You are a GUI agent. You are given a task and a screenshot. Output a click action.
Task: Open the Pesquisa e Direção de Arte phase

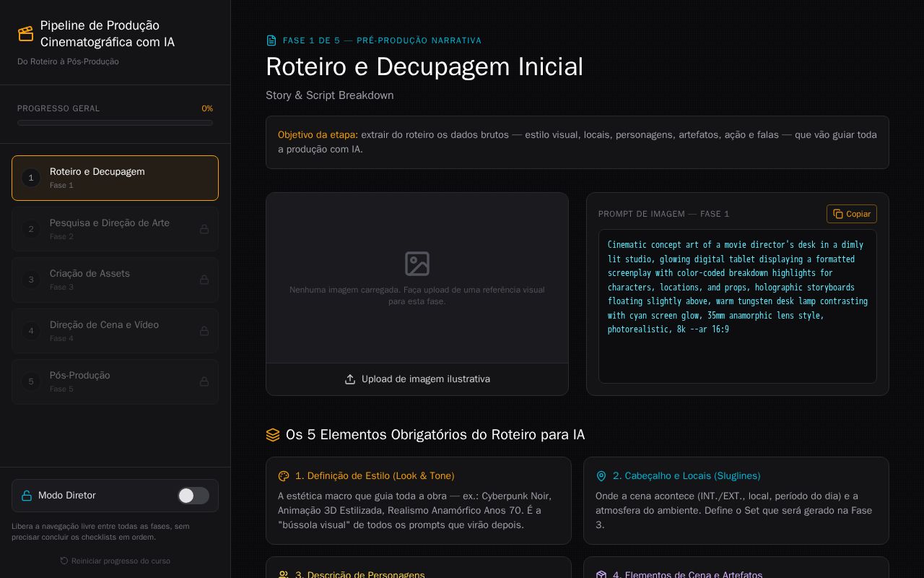click(115, 229)
